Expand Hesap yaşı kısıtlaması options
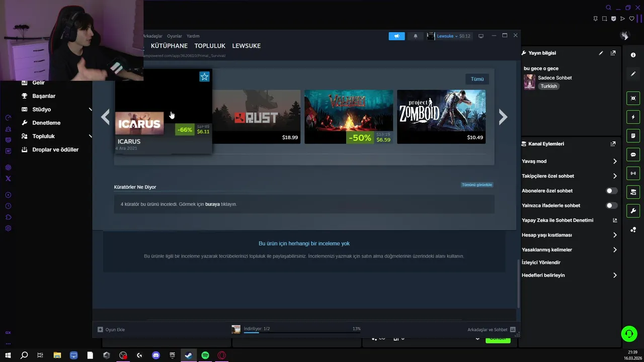 [615, 235]
